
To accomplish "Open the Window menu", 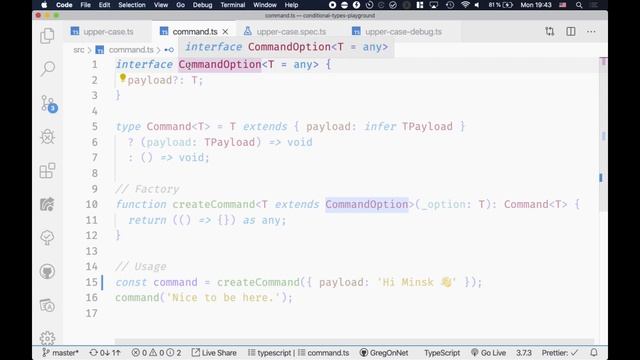I will point(264,5).
